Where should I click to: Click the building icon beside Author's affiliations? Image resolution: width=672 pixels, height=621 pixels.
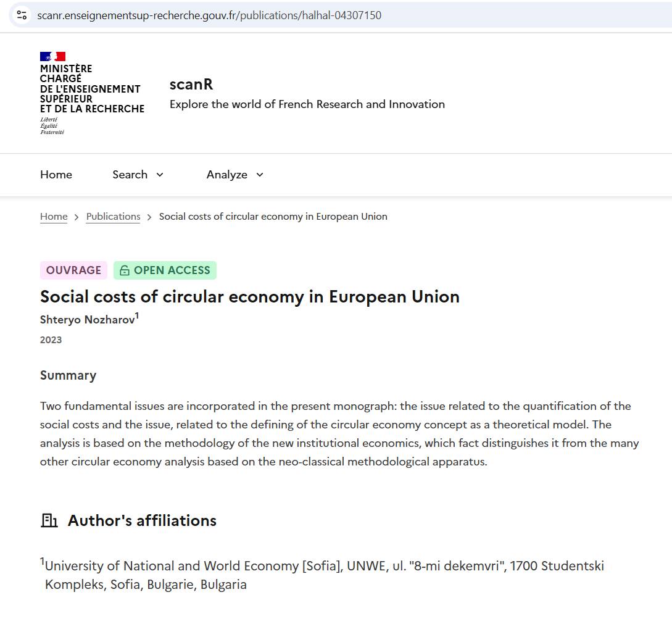[49, 520]
